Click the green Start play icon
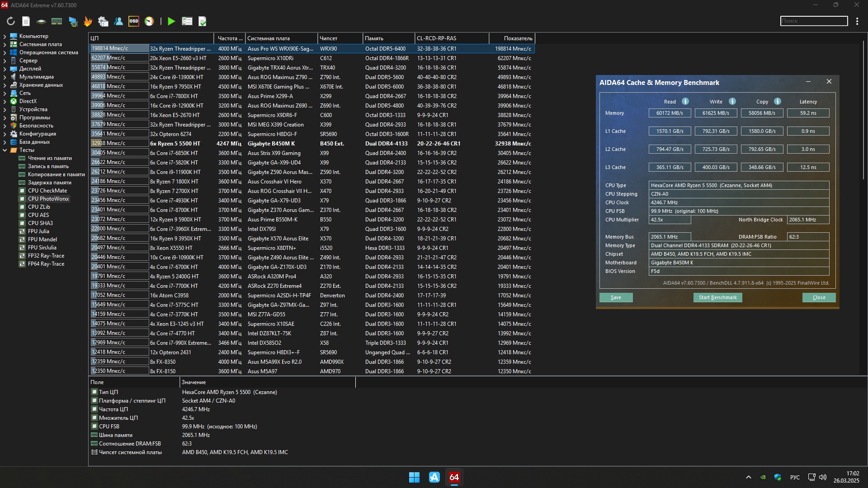 pos(171,21)
